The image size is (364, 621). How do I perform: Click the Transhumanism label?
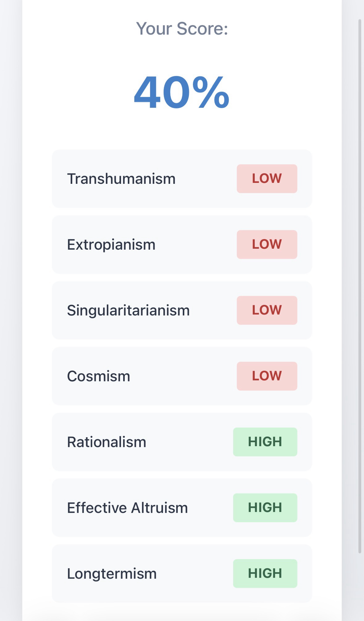[121, 179]
